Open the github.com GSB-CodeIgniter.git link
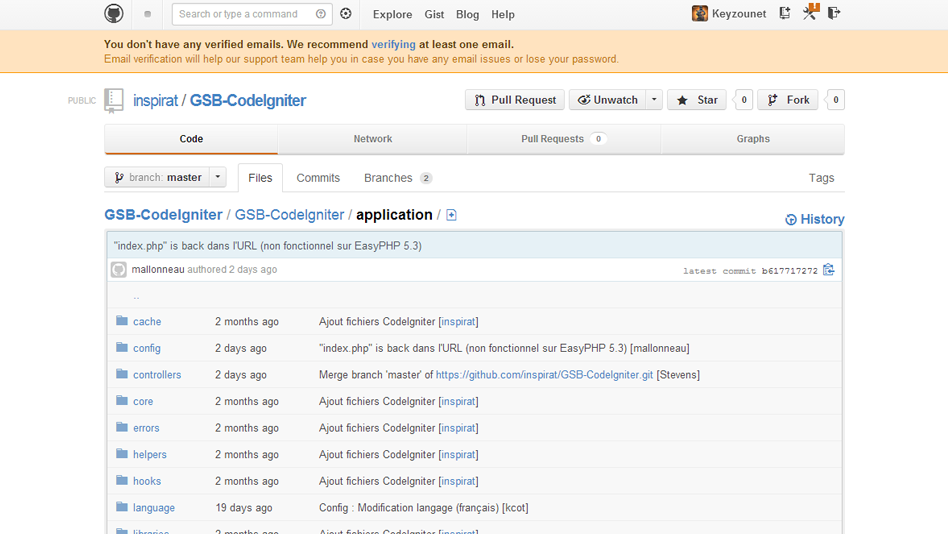This screenshot has height=534, width=948. [544, 375]
